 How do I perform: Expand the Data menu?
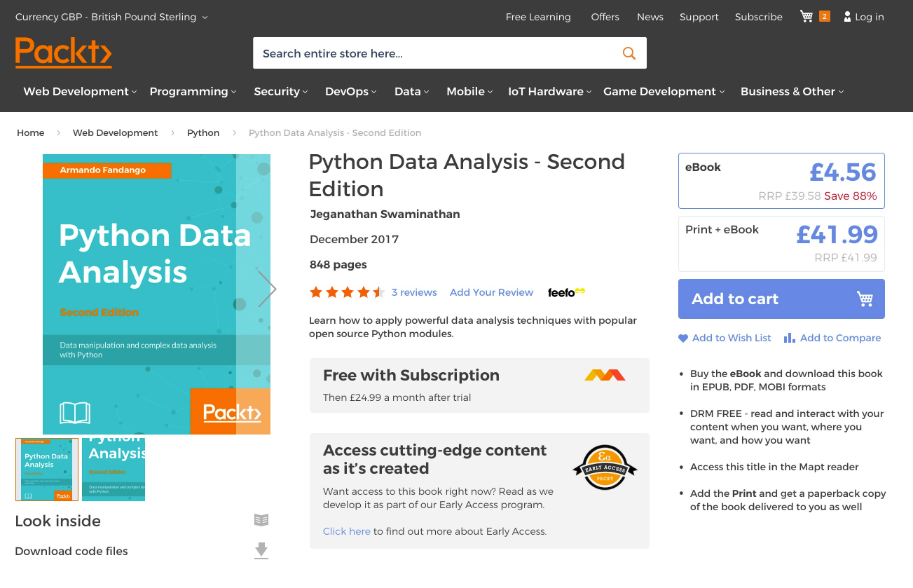(x=411, y=91)
